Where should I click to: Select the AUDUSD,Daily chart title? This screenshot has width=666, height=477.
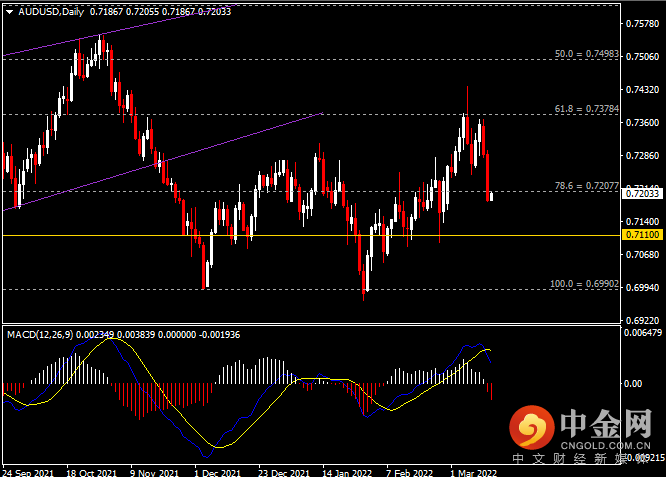tap(51, 11)
